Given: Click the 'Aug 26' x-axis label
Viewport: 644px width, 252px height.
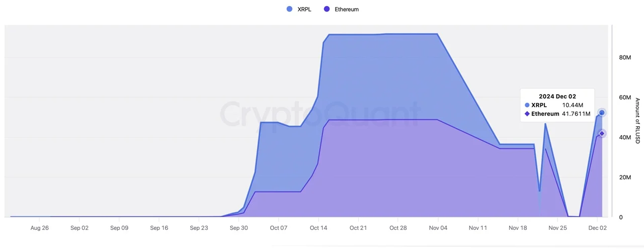Looking at the screenshot, I should pos(39,228).
